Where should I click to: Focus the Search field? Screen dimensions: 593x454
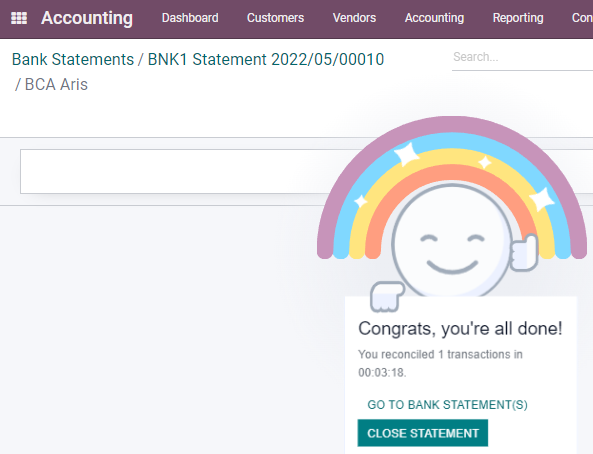tap(522, 57)
